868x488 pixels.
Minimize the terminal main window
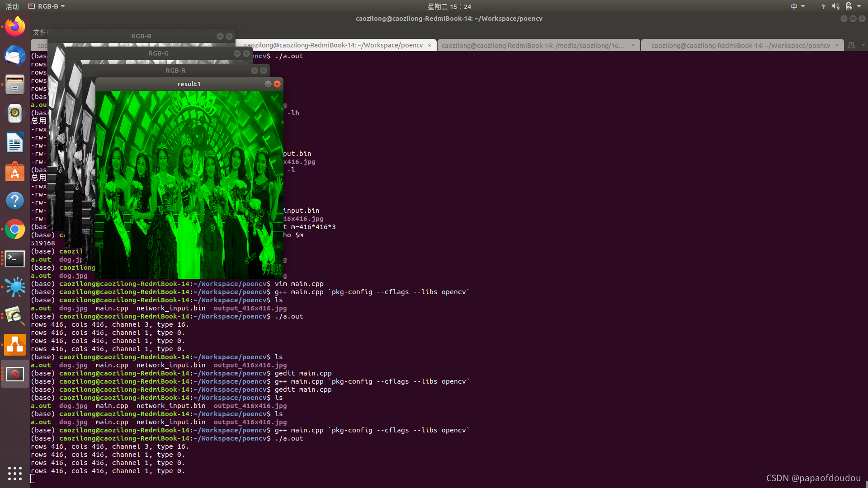[x=844, y=19]
